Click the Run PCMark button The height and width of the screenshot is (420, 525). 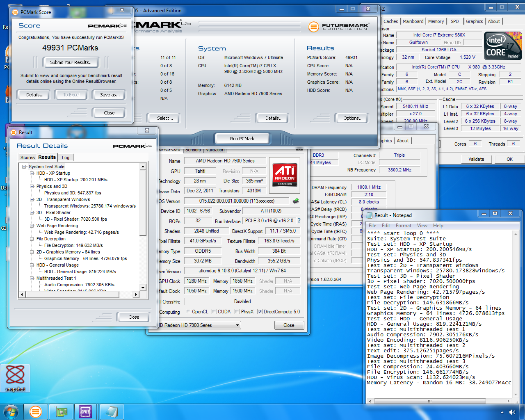(242, 139)
